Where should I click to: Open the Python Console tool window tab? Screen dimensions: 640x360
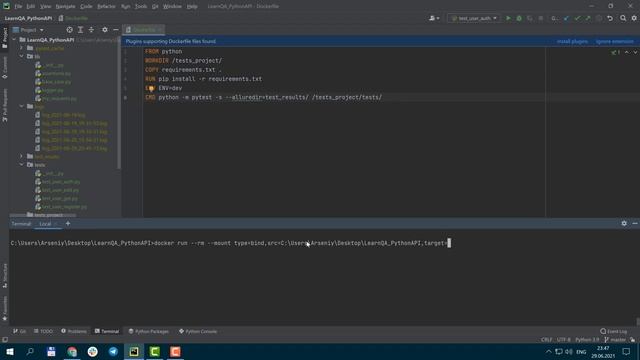coord(198,331)
